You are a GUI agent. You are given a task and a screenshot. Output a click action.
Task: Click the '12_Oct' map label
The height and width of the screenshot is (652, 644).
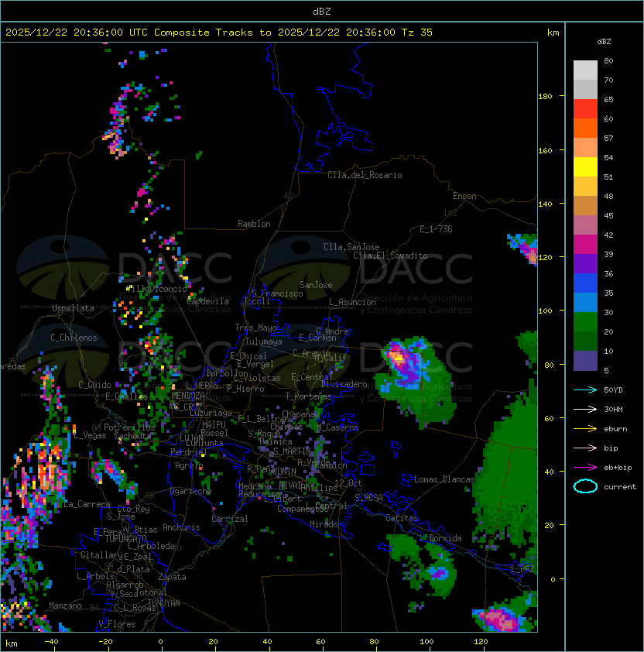coord(348,482)
